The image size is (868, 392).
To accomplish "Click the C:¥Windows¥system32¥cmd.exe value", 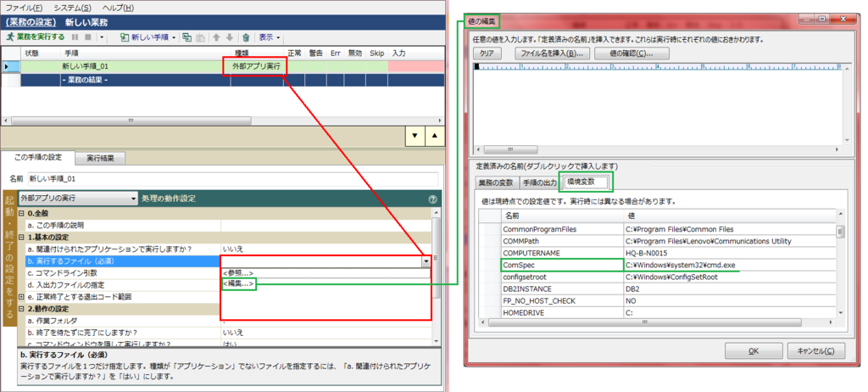I will pos(682,265).
